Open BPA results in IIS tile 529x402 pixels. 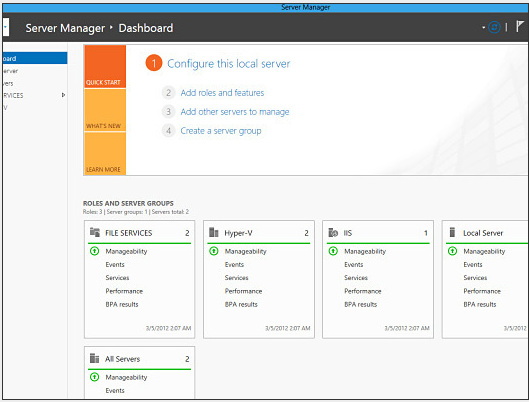click(x=361, y=304)
